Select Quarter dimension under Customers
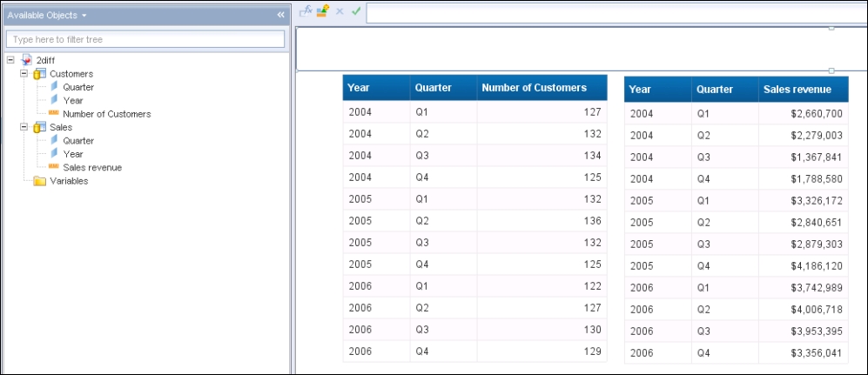This screenshot has width=868, height=375. pyautogui.click(x=78, y=87)
